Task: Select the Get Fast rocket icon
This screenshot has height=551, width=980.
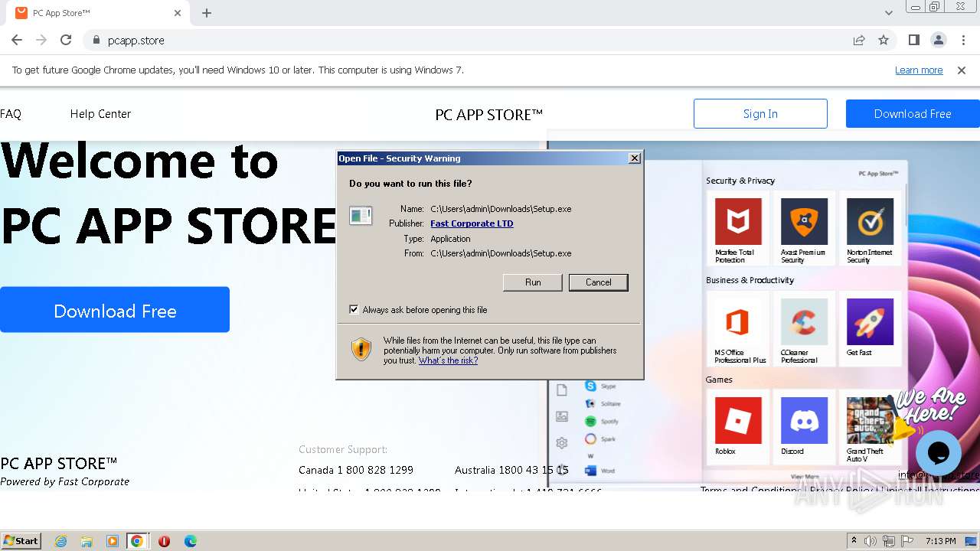Action: click(870, 321)
